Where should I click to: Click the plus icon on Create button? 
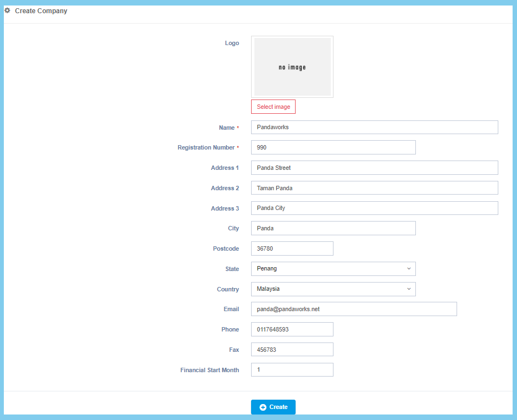click(x=263, y=407)
